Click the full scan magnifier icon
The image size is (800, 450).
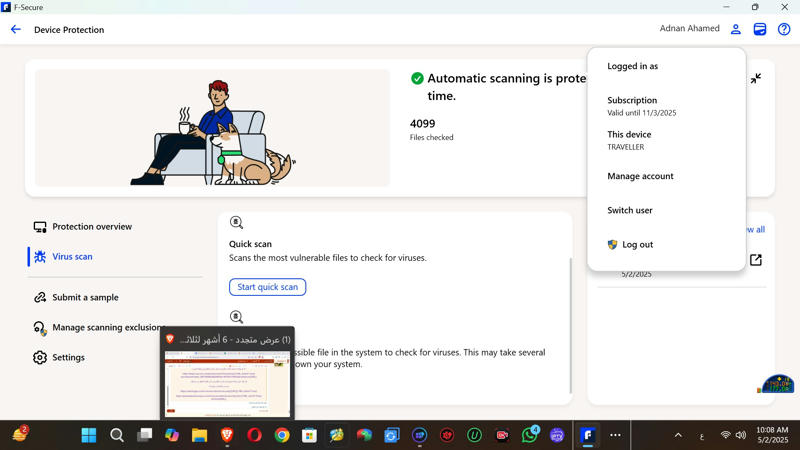236,317
